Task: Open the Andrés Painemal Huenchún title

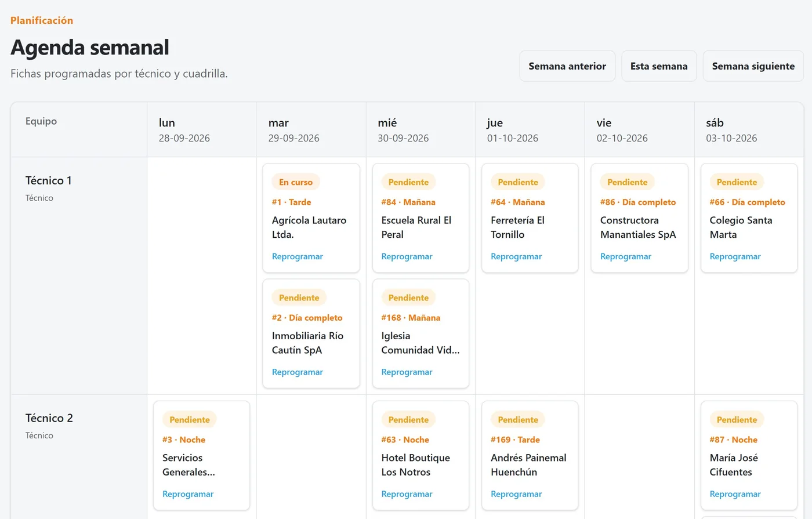Action: point(529,465)
